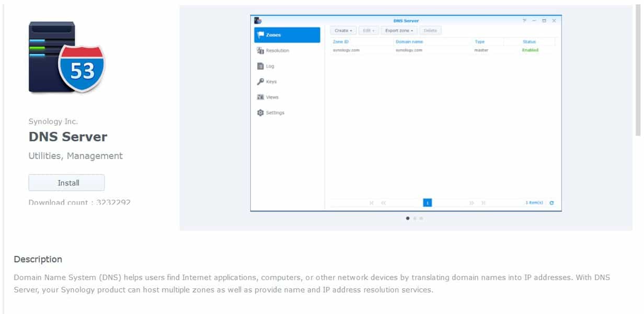The image size is (644, 314).
Task: Click the DNS Server window icon
Action: tap(257, 19)
